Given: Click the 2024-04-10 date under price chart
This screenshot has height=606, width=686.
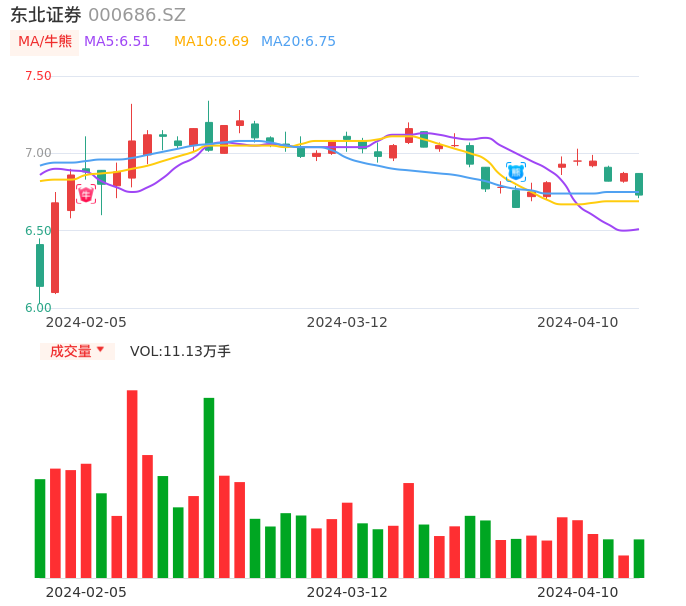Looking at the screenshot, I should (x=578, y=322).
